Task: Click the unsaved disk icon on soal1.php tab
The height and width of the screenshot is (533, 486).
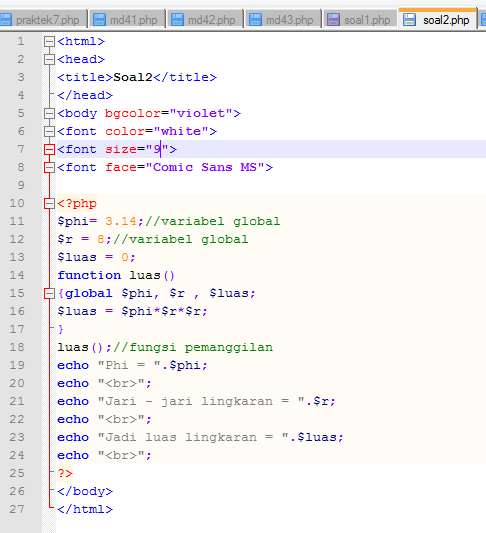Action: click(x=333, y=20)
